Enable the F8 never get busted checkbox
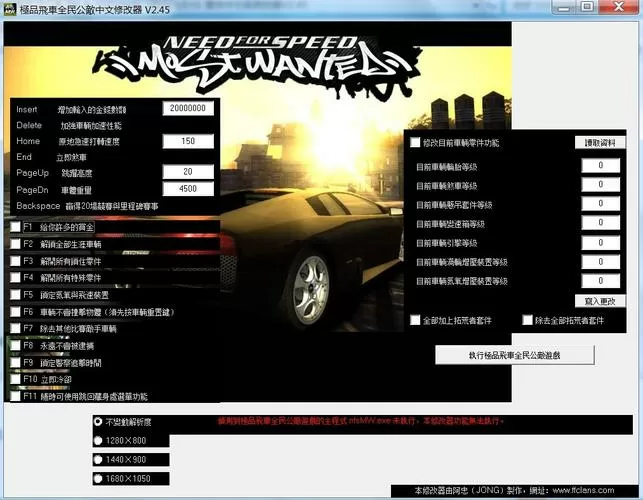643x500 pixels. tap(16, 345)
